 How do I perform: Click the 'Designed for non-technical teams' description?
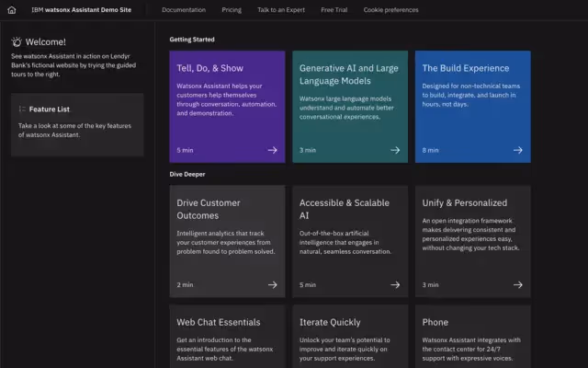coord(471,95)
